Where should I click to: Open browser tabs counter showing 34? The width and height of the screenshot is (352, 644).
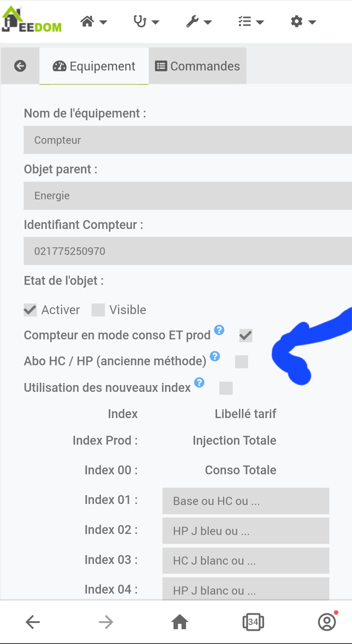[253, 622]
